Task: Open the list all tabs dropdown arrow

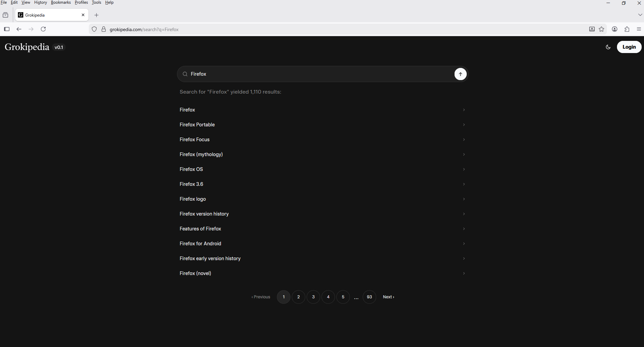Action: (640, 15)
